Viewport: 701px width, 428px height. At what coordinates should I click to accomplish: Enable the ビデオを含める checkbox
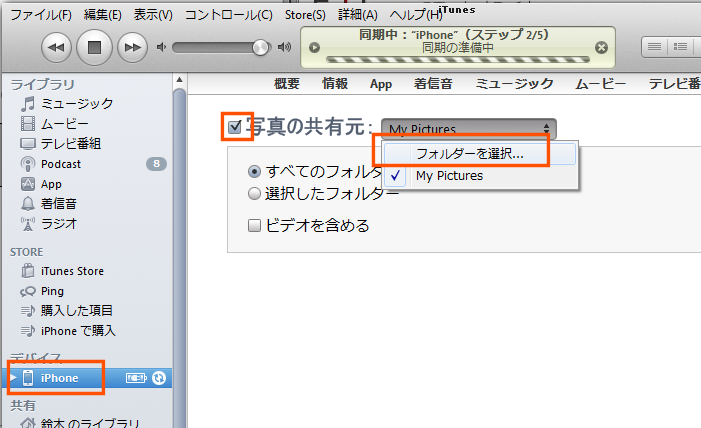pos(255,225)
